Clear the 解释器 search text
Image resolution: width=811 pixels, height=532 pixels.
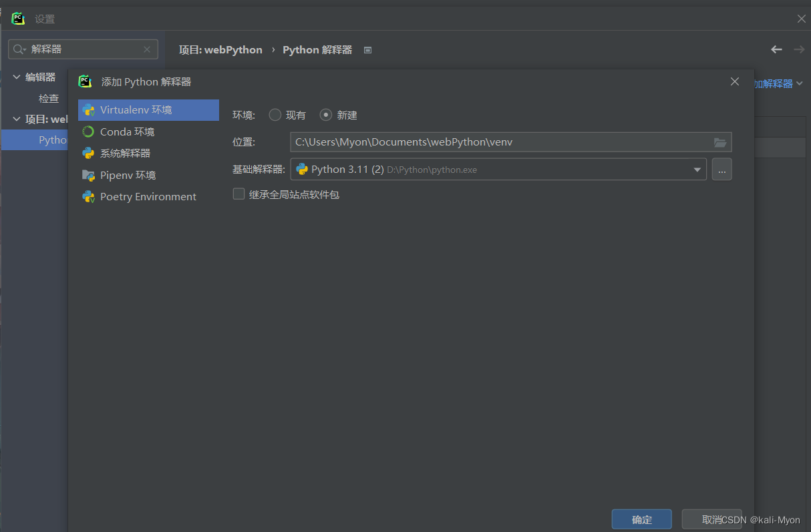tap(147, 49)
